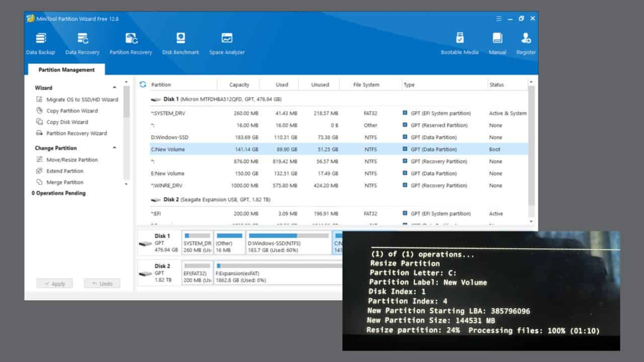Select Disk 2 drive icon in disk map
644x362 pixels.
[145, 274]
